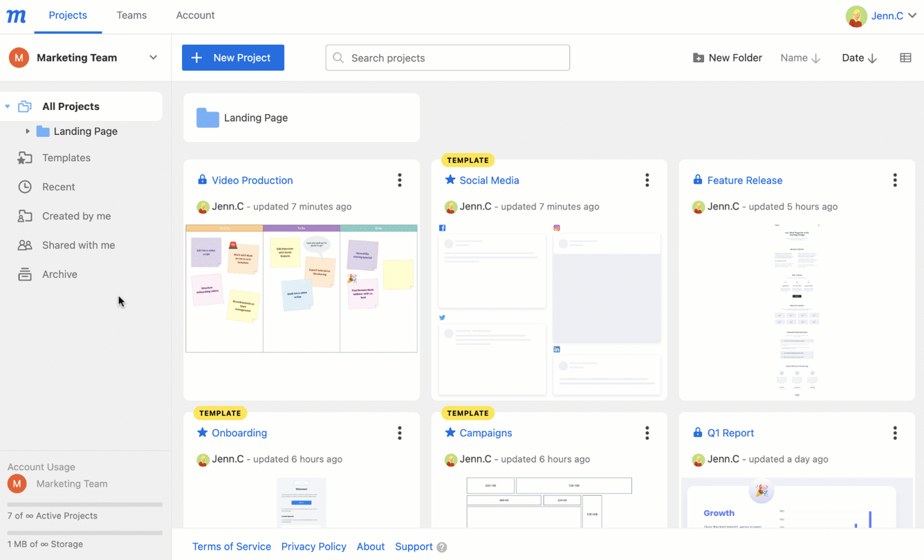Open the Jenn.C user account dropdown

[882, 16]
